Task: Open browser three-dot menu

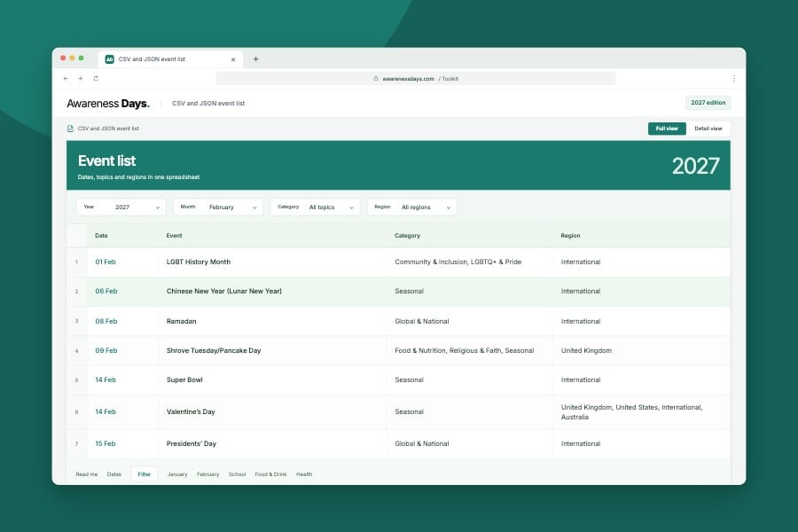Action: 734,78
